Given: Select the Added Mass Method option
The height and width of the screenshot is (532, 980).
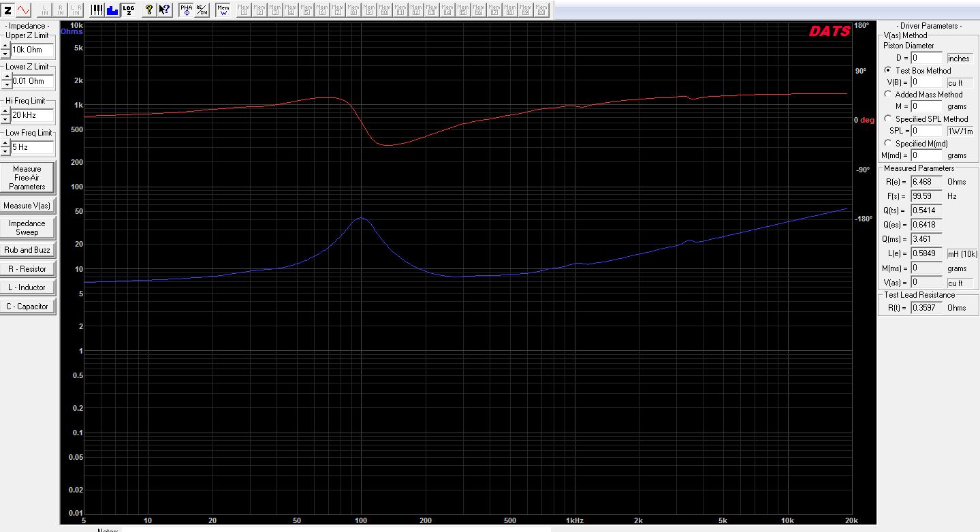Looking at the screenshot, I should click(888, 95).
